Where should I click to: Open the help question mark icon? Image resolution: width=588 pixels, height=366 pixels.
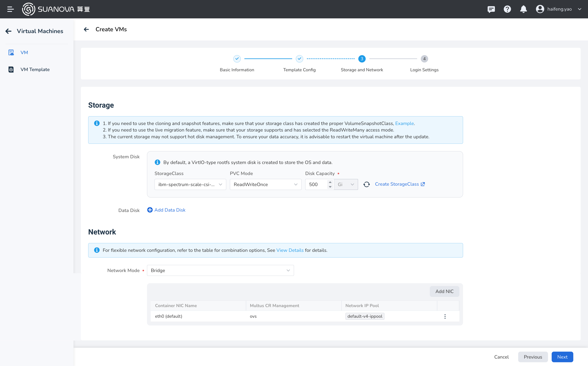pyautogui.click(x=507, y=9)
